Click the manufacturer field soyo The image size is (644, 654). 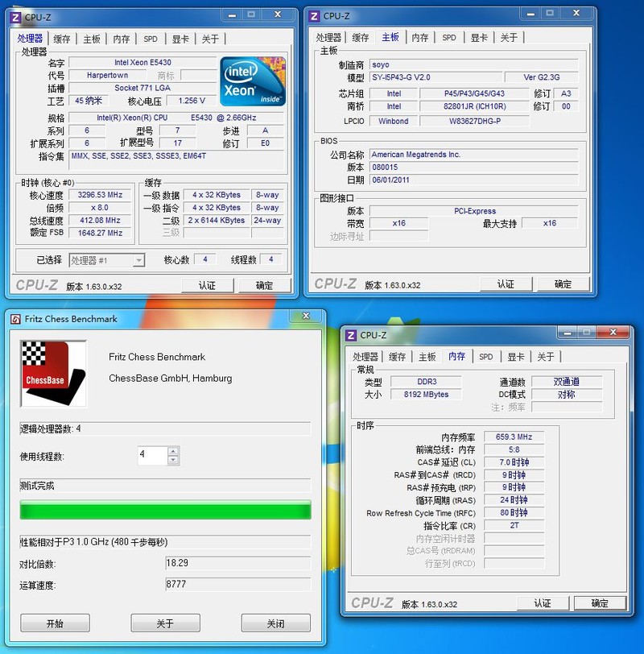[474, 64]
